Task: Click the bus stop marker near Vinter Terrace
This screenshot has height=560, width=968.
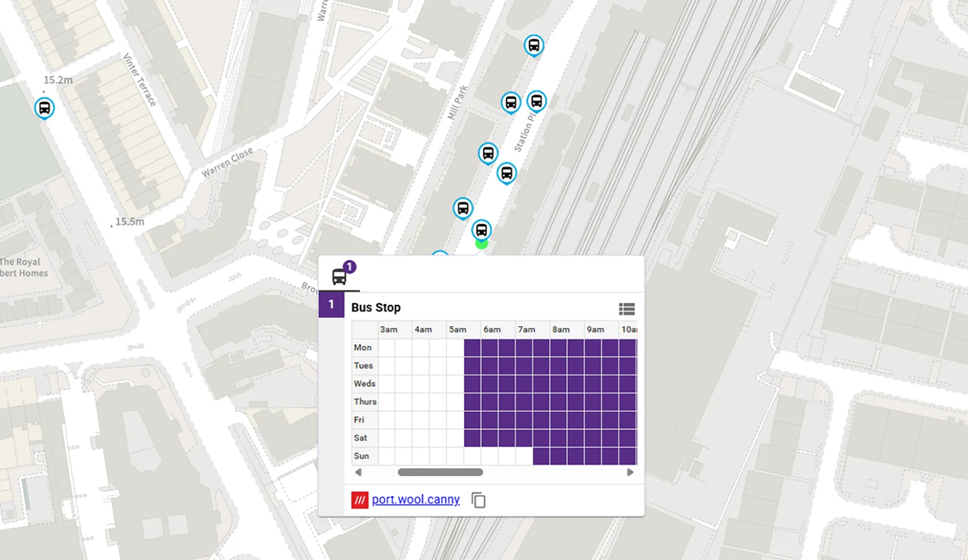Action: [x=45, y=108]
